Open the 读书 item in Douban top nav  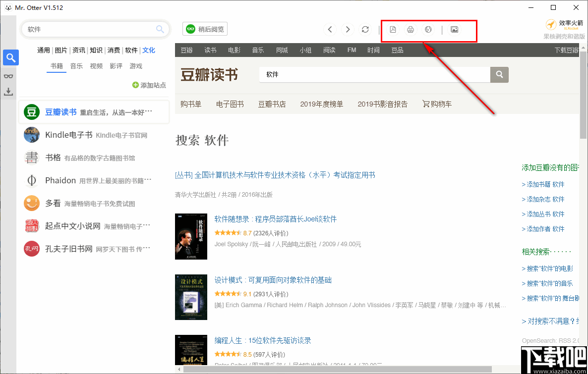pos(210,50)
